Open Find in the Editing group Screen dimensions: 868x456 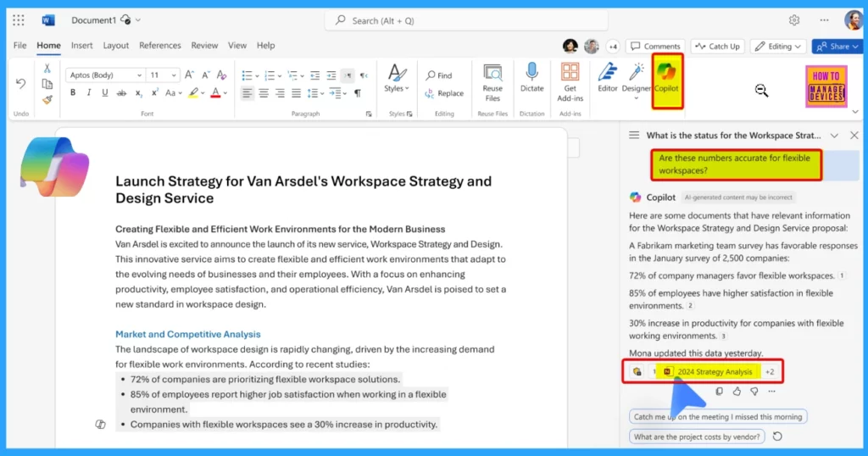coord(439,75)
